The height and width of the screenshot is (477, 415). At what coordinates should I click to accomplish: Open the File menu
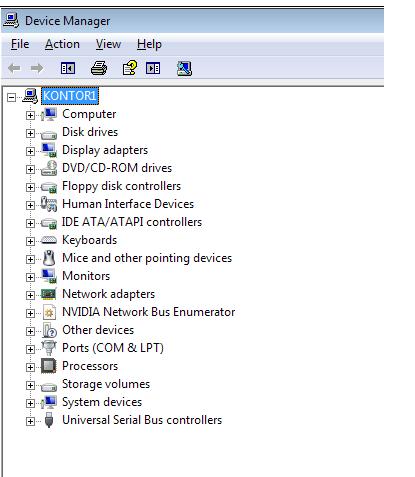pos(20,44)
